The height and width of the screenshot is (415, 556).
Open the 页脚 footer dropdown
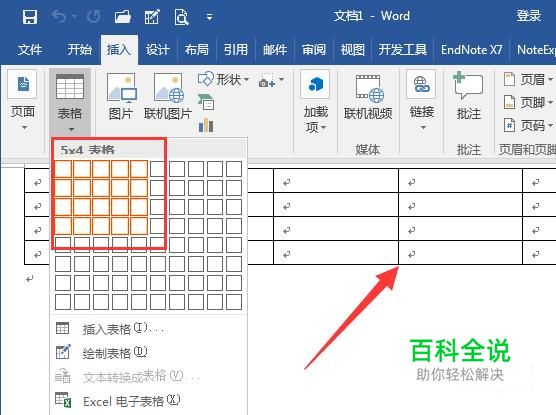pyautogui.click(x=528, y=103)
